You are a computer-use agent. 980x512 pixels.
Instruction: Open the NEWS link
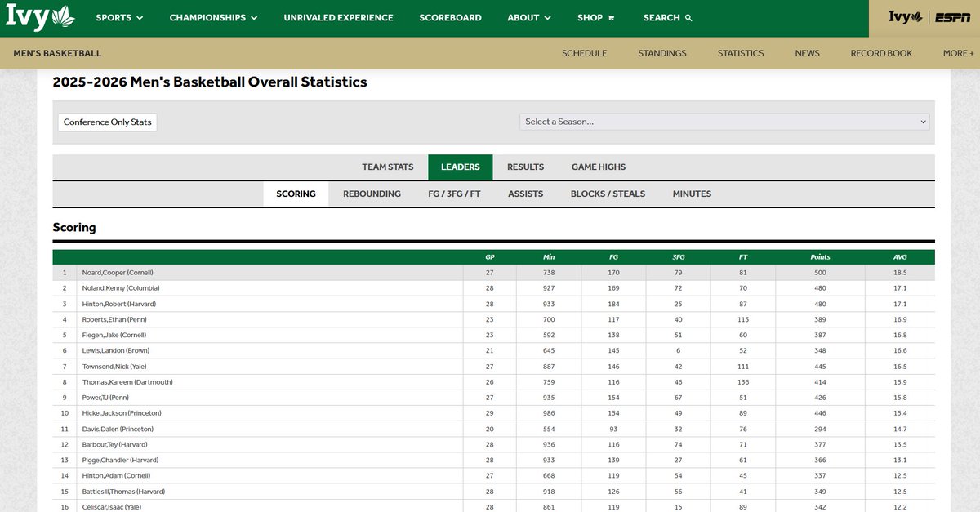coord(807,53)
